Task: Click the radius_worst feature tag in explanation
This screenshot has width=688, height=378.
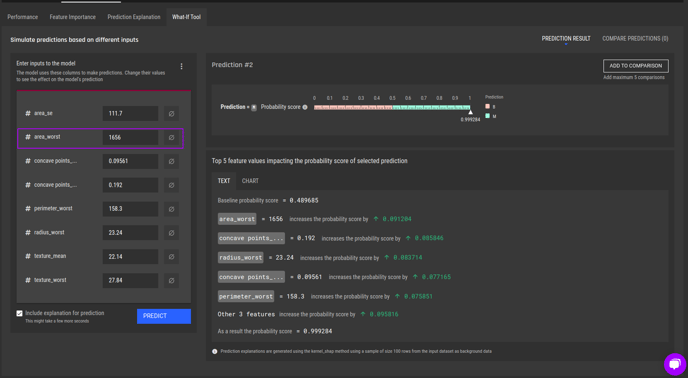Action: 240,258
